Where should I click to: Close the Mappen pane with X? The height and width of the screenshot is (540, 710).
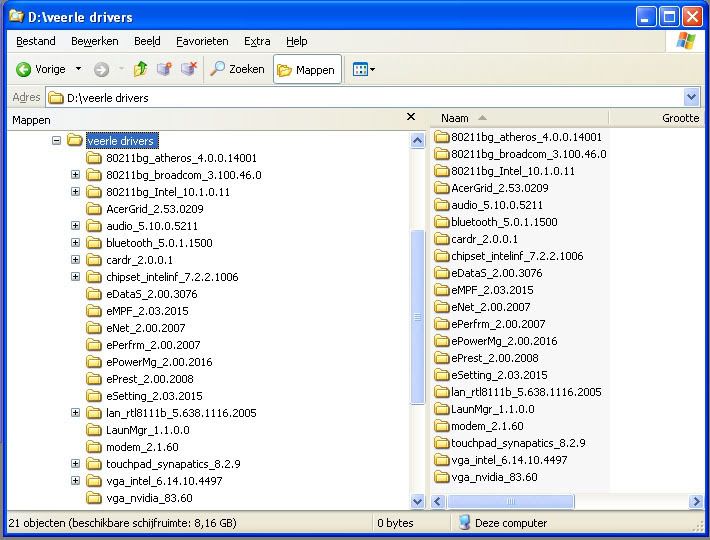[410, 118]
